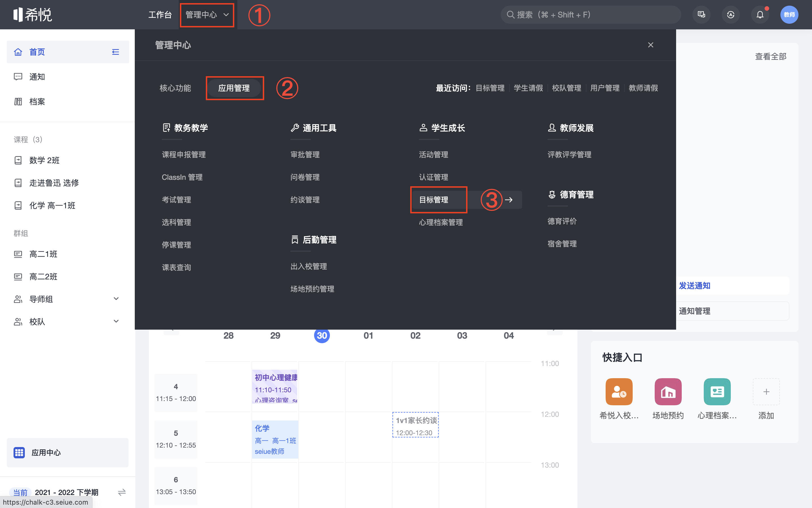Open 活动管理
The height and width of the screenshot is (508, 812).
433,155
